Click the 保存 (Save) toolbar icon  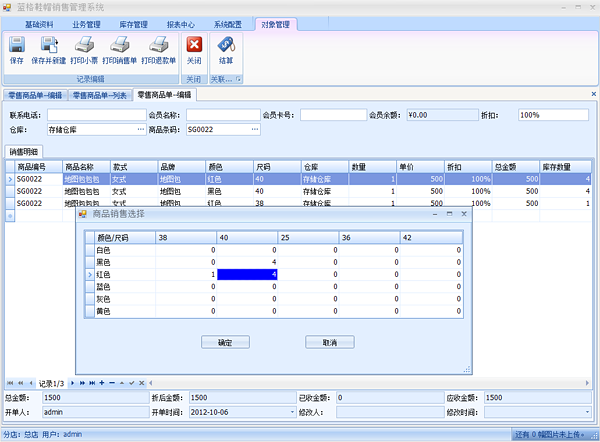(17, 49)
